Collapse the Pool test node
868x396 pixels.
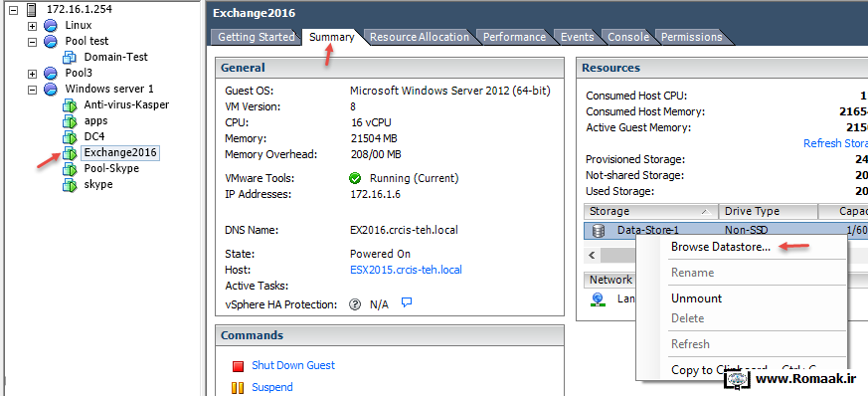33,42
